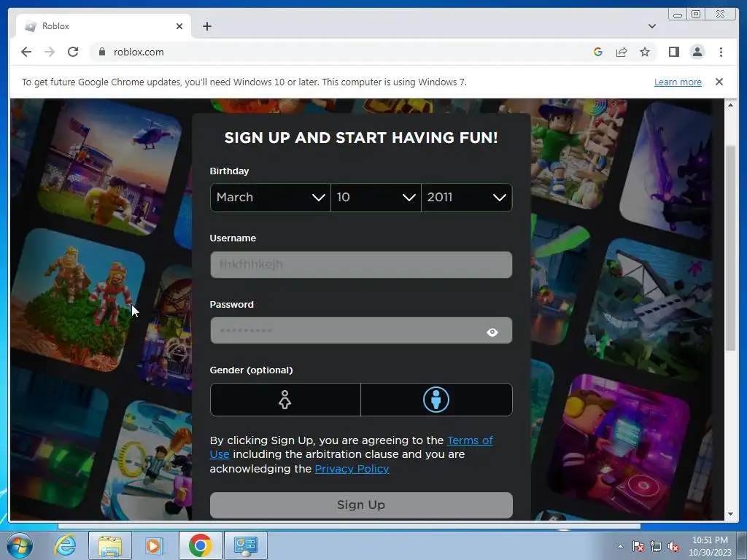This screenshot has width=747, height=560.
Task: Open Action Center flag icon
Action: [x=638, y=547]
